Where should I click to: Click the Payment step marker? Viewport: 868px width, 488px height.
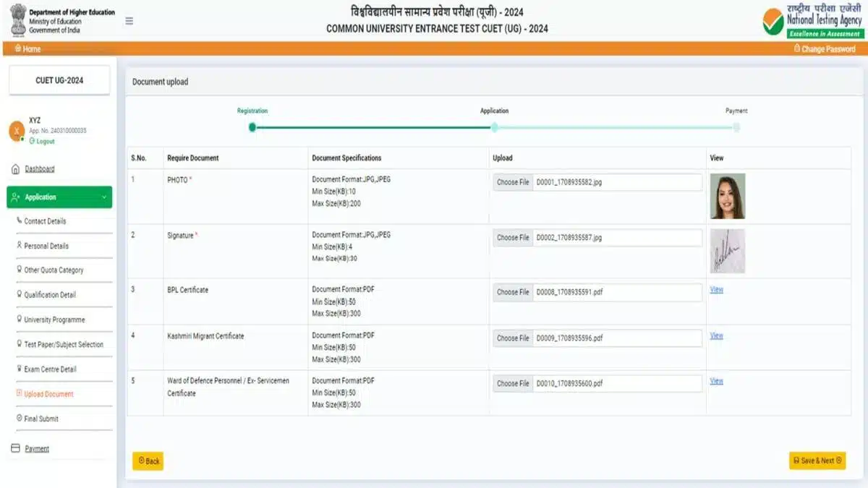(x=736, y=127)
